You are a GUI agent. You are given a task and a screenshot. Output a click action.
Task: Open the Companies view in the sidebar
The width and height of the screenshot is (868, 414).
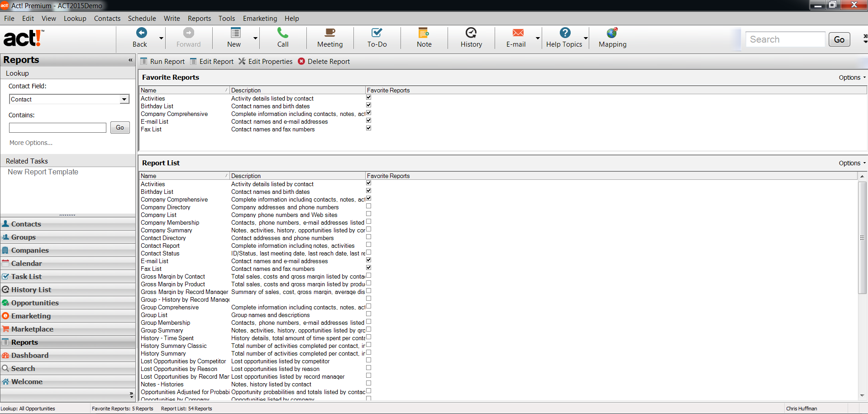point(68,250)
